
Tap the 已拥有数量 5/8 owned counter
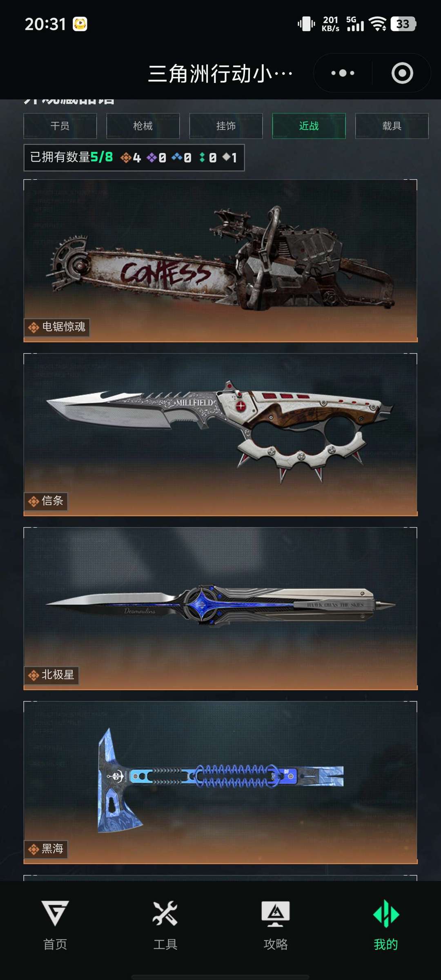[71, 157]
